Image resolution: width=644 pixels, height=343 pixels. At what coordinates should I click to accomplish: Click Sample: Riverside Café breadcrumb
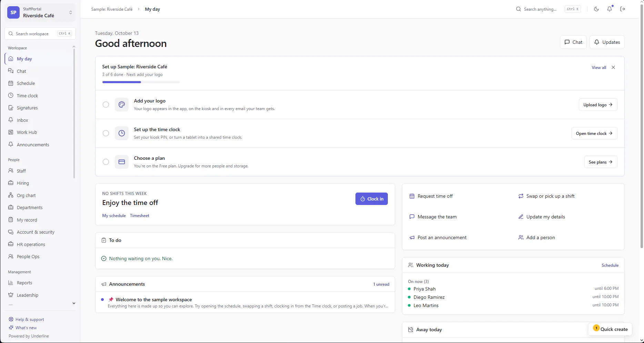(x=112, y=9)
